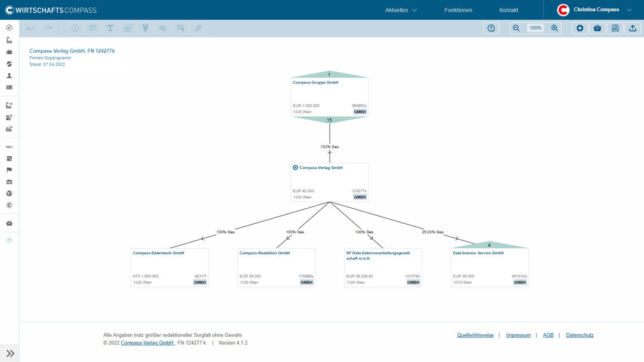Expand parents via triangle marked 1
Viewport: 644px width, 362px height.
click(329, 75)
